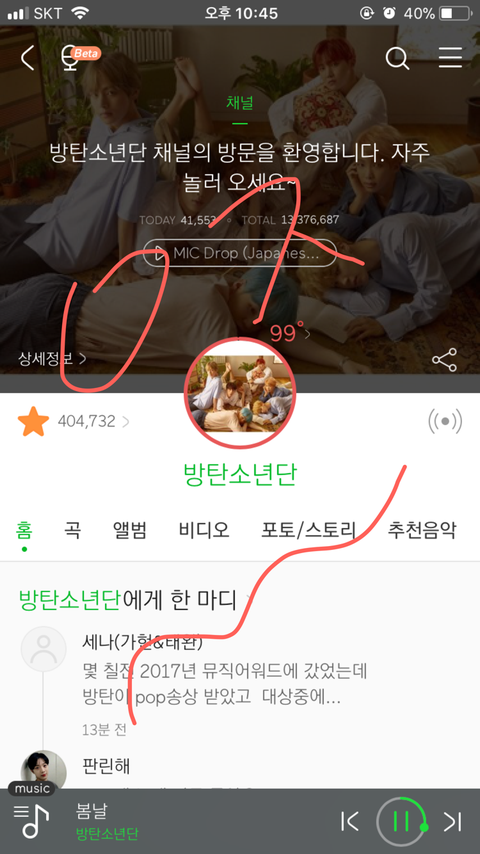This screenshot has width=480, height=854.
Task: Open search with magnifier icon
Action: (x=397, y=58)
